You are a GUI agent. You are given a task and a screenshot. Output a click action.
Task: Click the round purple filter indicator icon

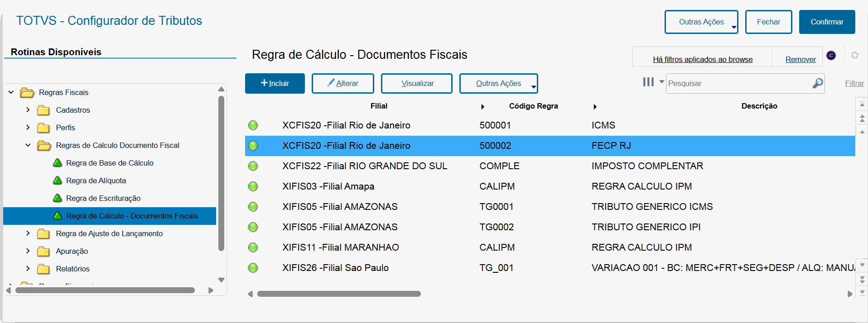pyautogui.click(x=831, y=55)
